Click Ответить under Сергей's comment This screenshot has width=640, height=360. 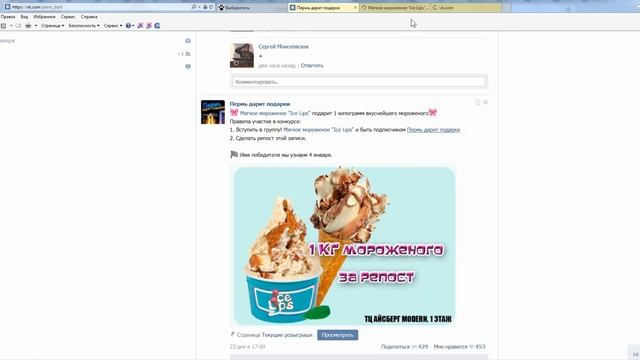(x=312, y=65)
